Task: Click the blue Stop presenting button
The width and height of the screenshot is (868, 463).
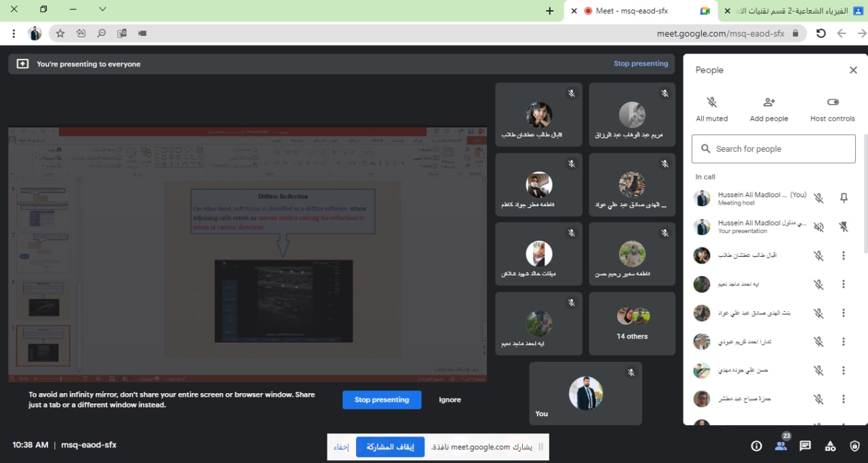Action: coord(382,399)
